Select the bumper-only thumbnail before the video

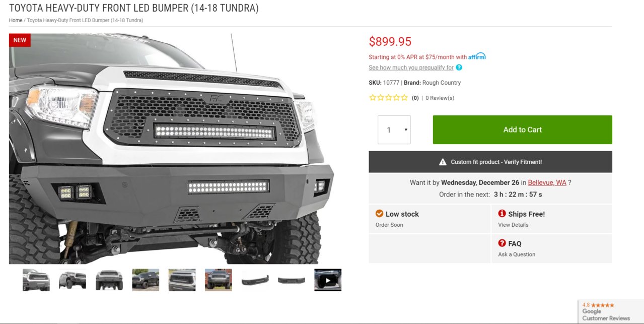292,280
